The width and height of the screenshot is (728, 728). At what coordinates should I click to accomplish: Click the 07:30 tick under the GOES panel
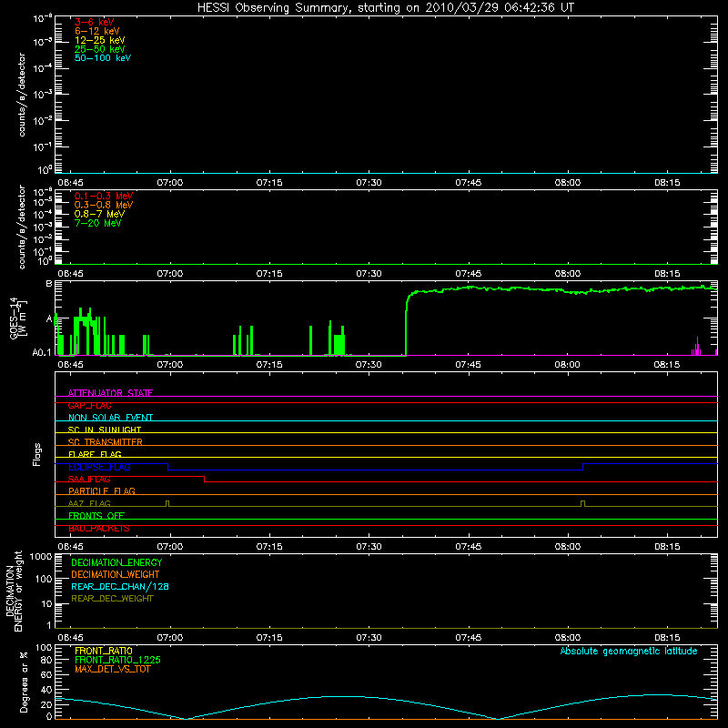369,365
